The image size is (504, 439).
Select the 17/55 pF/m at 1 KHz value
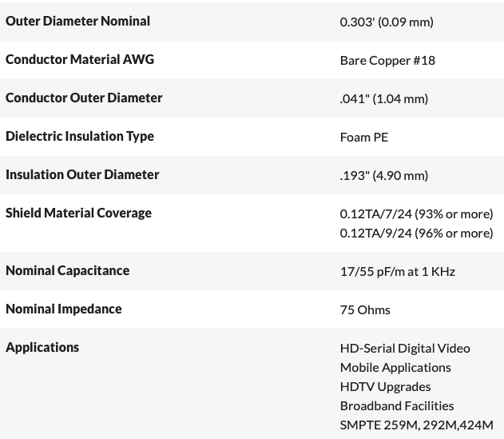coord(397,271)
